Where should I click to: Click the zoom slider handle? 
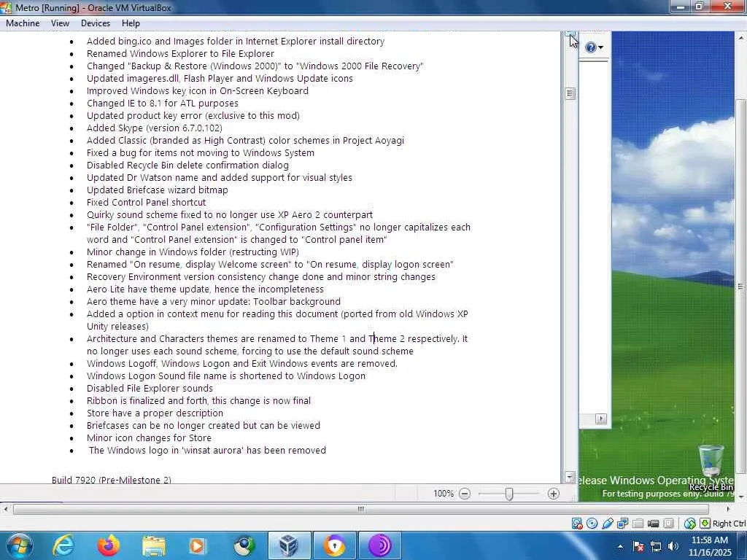(509, 494)
